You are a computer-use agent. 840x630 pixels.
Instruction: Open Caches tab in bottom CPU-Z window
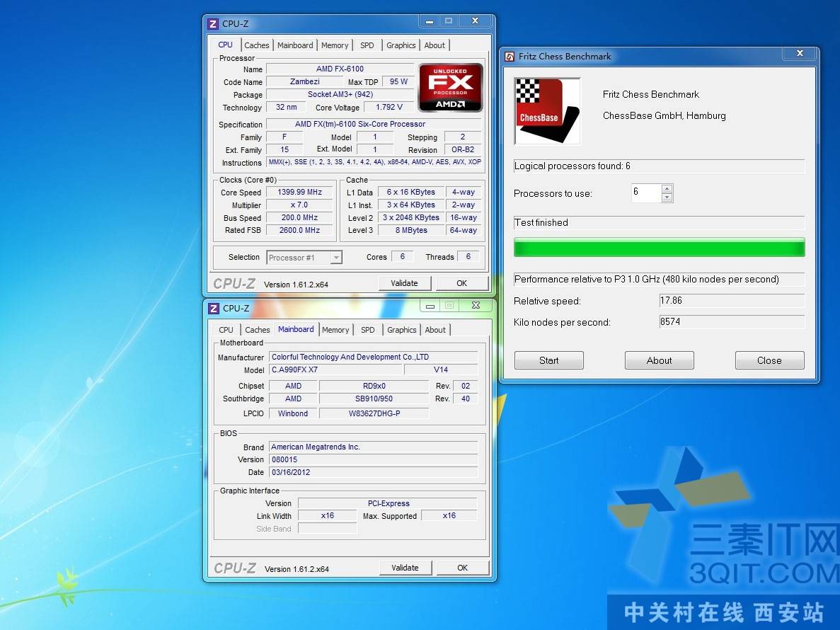(x=257, y=330)
